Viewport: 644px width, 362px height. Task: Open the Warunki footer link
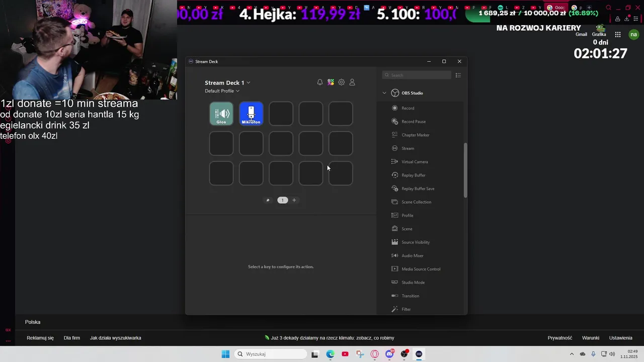(x=591, y=338)
